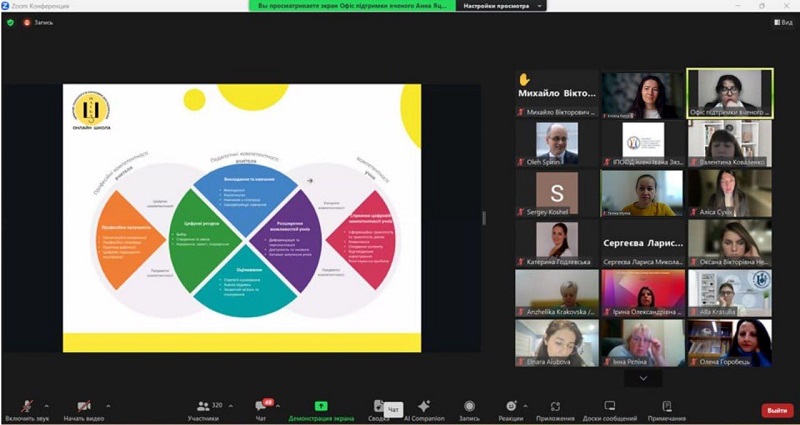Select Oleh Spirin video tile
Image resolution: width=800 pixels, height=425 pixels.
tap(557, 143)
